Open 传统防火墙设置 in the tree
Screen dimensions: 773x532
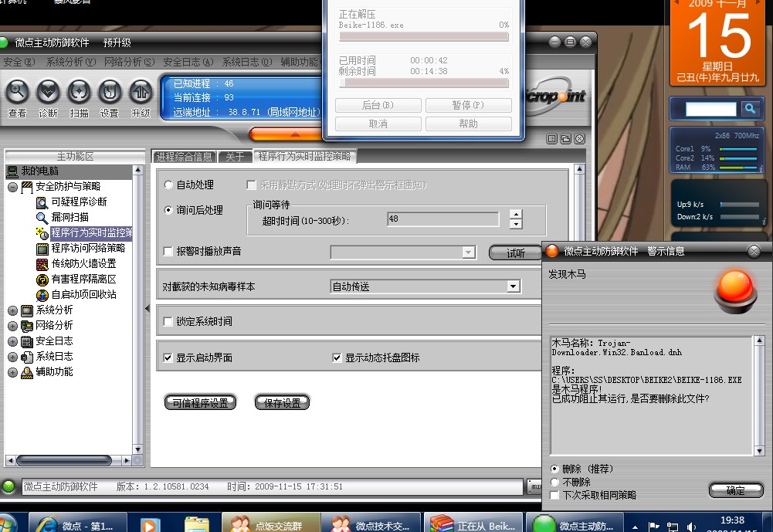pyautogui.click(x=84, y=263)
